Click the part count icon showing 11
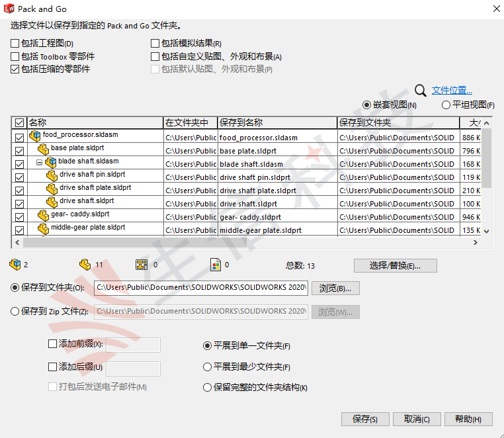This screenshot has height=438, width=504. pos(85,265)
